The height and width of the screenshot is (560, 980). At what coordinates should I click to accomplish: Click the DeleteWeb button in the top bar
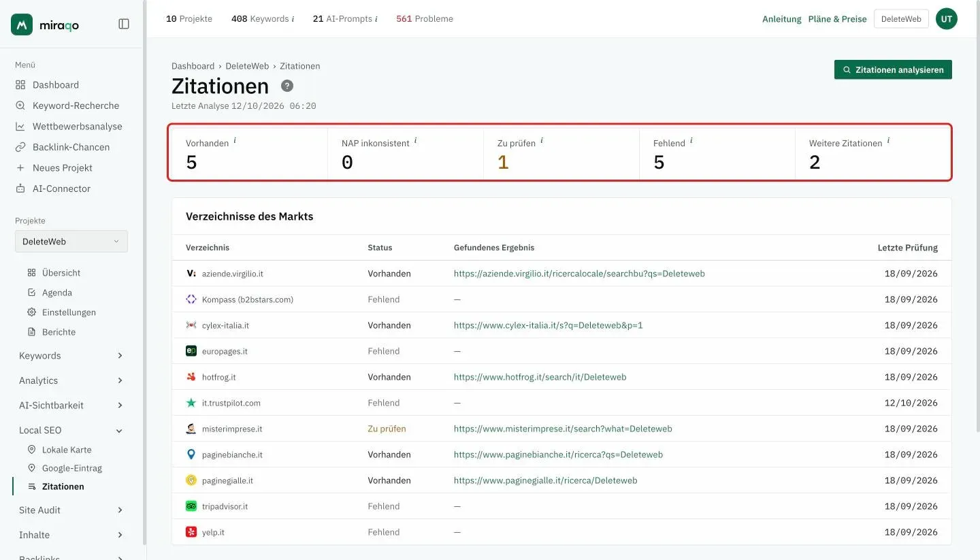pyautogui.click(x=901, y=19)
